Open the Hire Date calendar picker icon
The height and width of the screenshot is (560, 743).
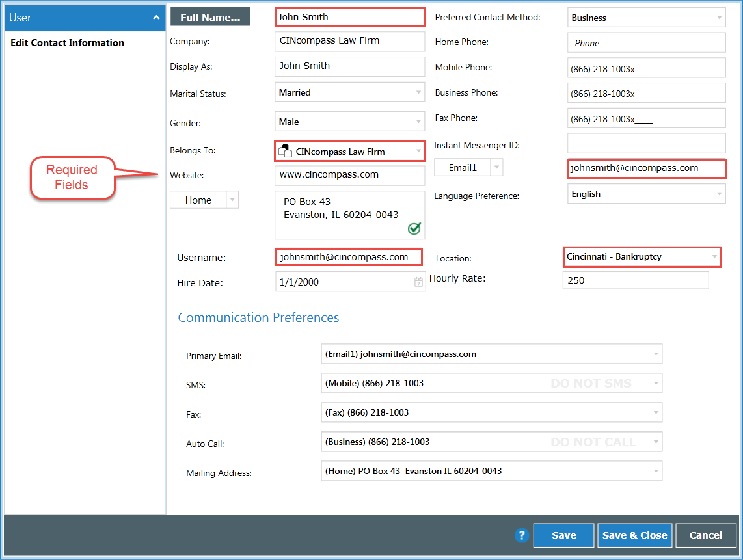point(417,281)
